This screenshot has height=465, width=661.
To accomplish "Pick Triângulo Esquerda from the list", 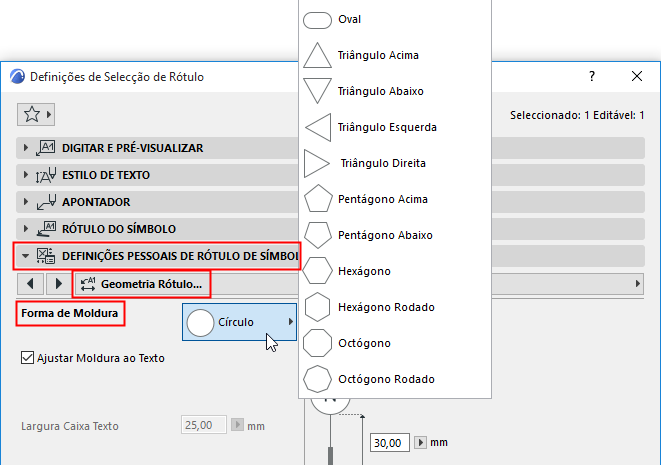I will (x=395, y=127).
